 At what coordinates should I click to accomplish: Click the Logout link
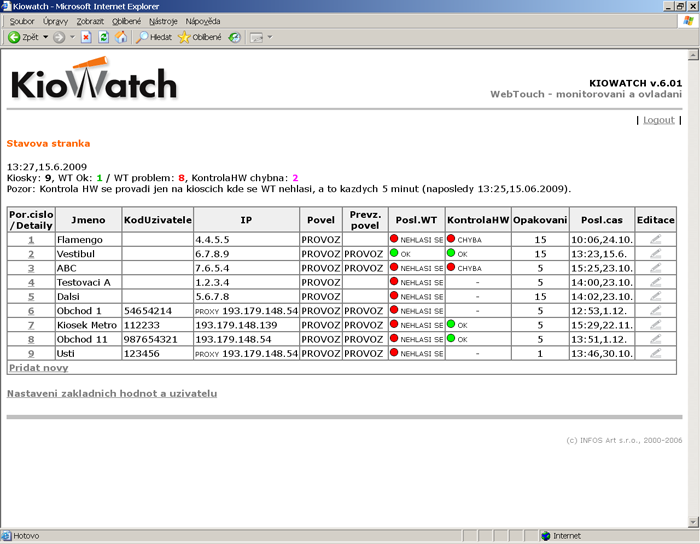(658, 120)
